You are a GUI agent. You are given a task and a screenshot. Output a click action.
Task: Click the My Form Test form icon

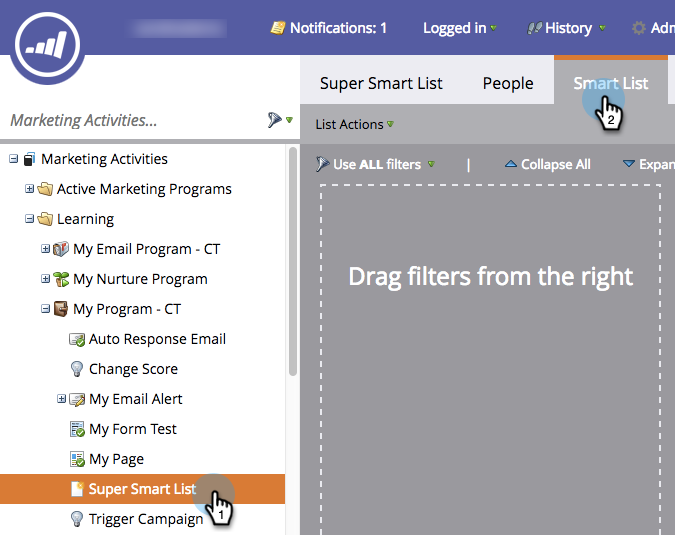tap(77, 429)
